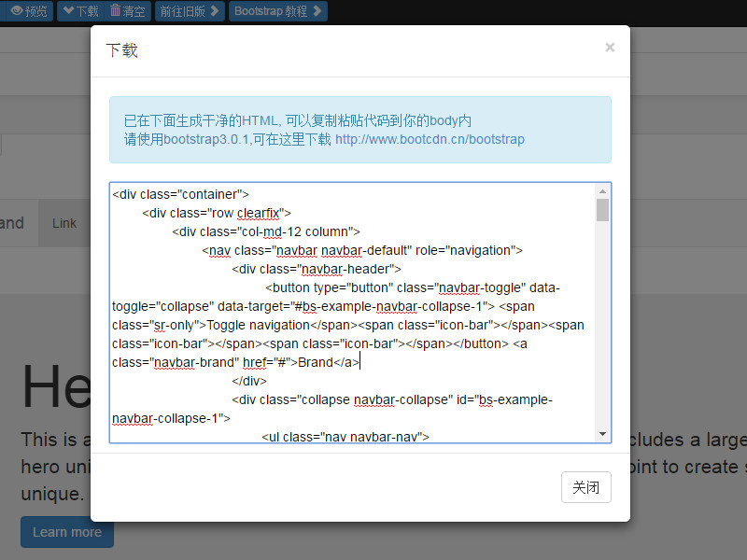Click the code text 'Toggle navigation'
The image size is (747, 560).
(x=259, y=325)
